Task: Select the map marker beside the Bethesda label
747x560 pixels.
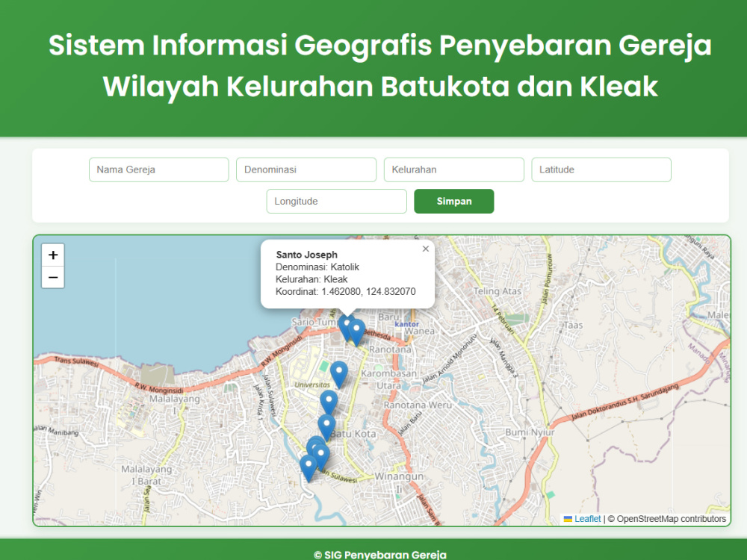Action: click(356, 332)
